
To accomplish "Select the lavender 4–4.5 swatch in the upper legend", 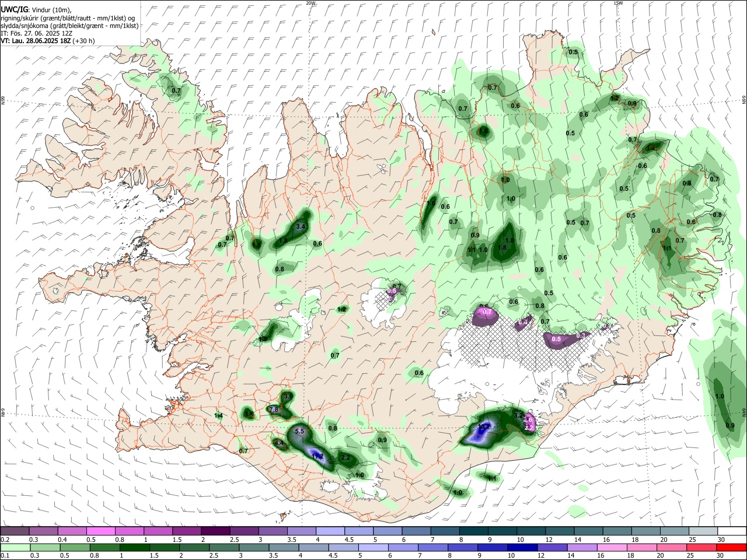I will 330,531.
